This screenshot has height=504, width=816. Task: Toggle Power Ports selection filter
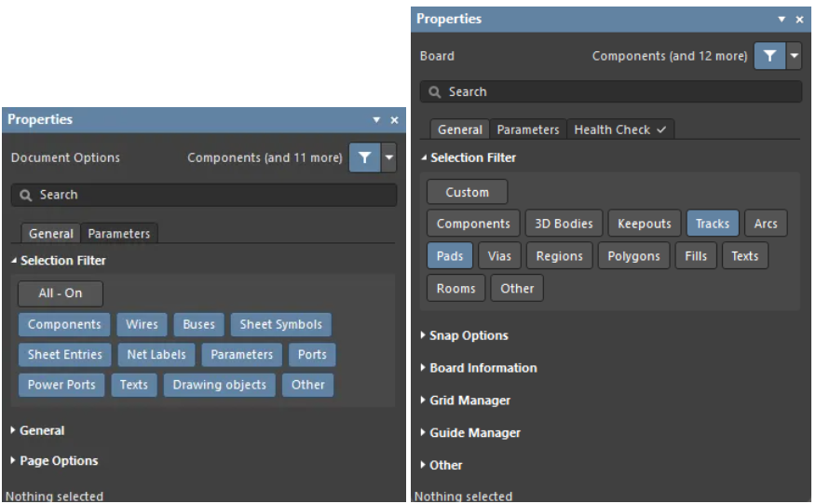[61, 385]
